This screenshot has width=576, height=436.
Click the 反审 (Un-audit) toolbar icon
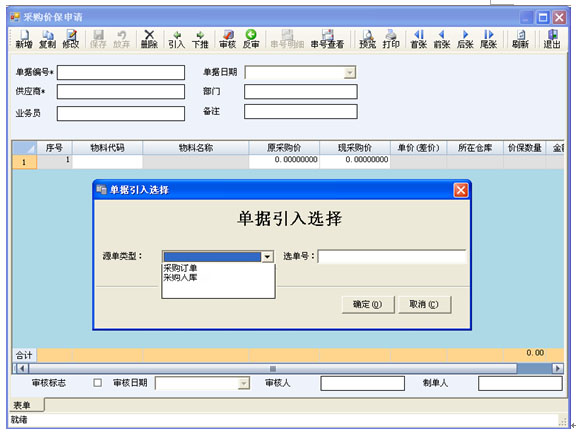pos(251,39)
